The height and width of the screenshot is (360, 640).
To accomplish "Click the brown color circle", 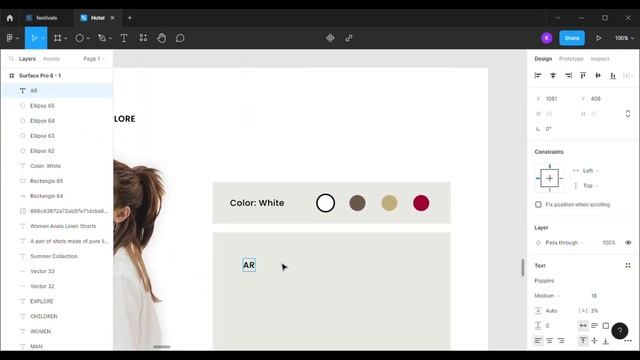I will pos(357,203).
